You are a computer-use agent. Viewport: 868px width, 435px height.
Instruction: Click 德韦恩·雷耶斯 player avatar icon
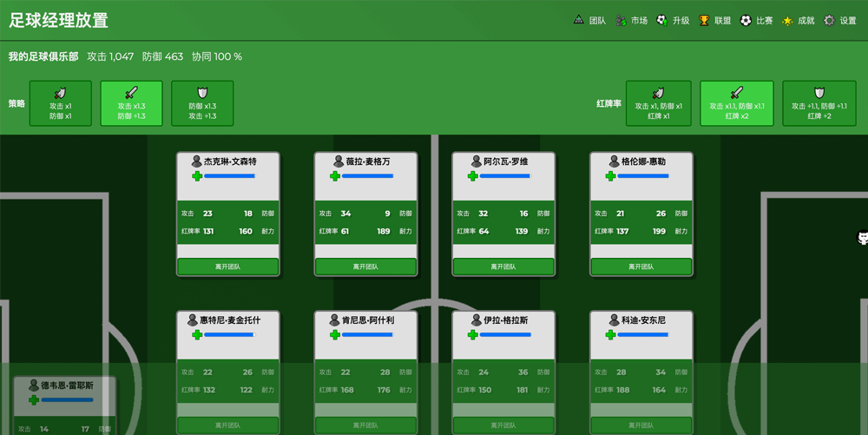tap(34, 385)
